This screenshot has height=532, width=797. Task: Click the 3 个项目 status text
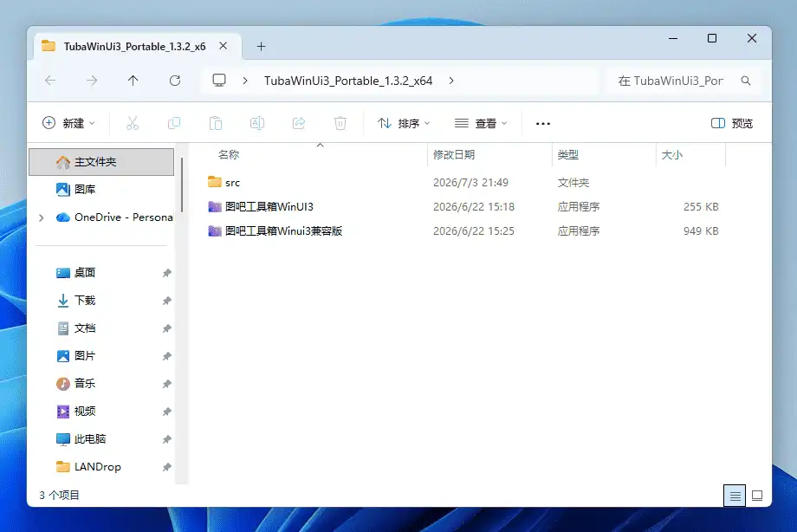coord(59,496)
